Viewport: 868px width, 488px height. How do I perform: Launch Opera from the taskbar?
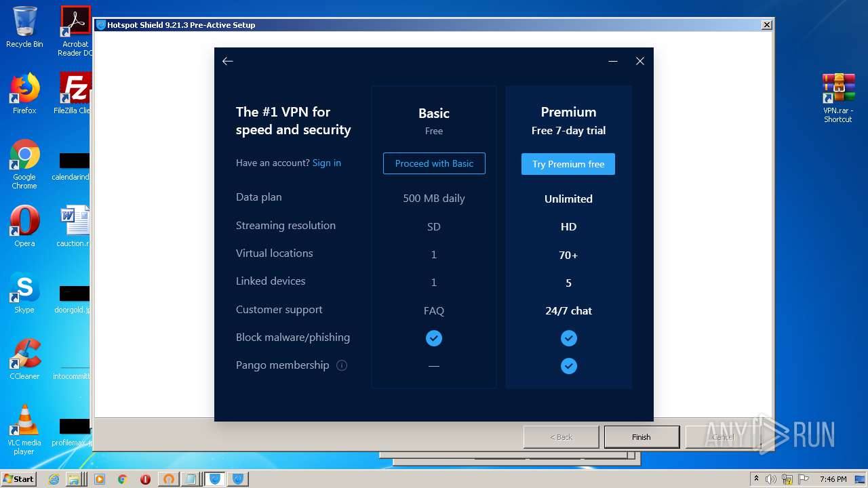[145, 479]
